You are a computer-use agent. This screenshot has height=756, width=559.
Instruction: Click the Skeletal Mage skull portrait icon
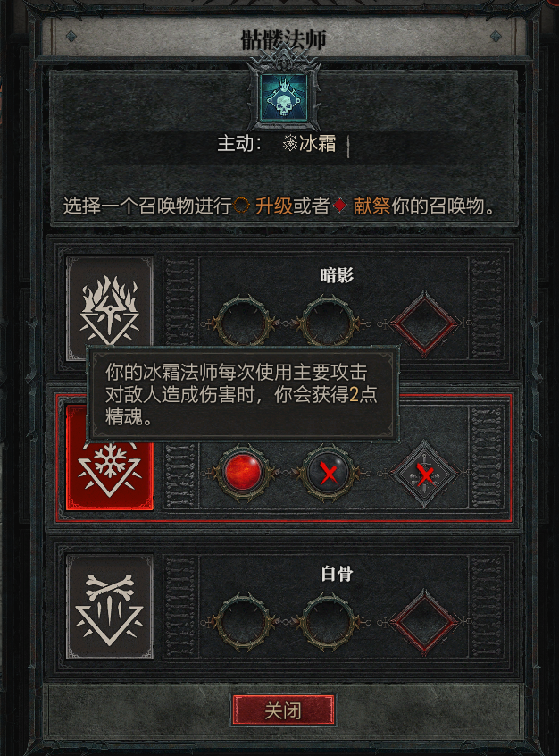point(283,98)
